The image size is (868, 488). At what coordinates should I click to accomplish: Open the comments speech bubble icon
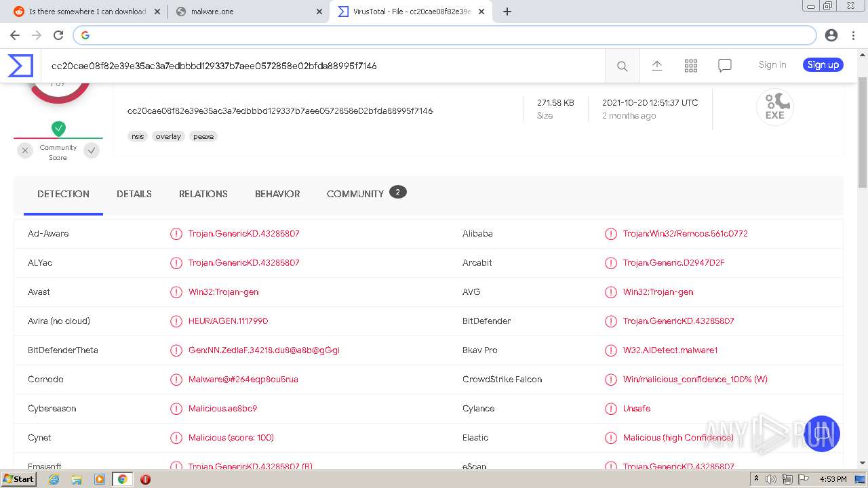[x=725, y=65]
